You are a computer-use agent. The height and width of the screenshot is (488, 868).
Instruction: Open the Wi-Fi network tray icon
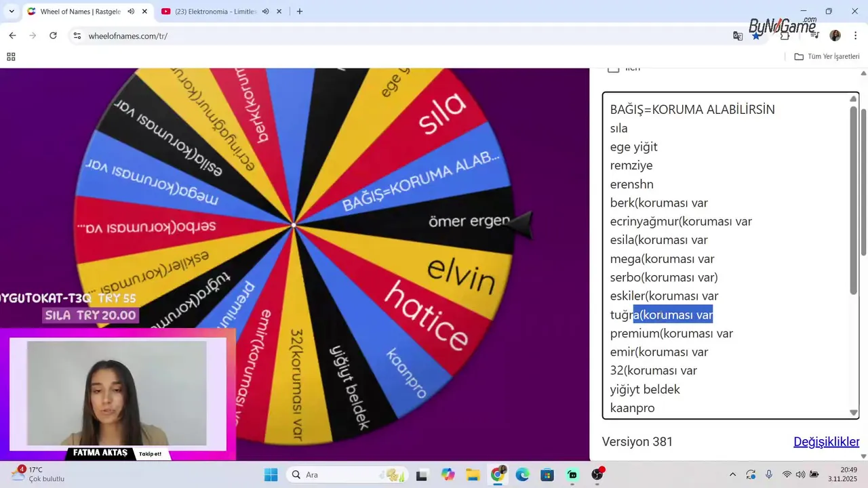tap(787, 474)
